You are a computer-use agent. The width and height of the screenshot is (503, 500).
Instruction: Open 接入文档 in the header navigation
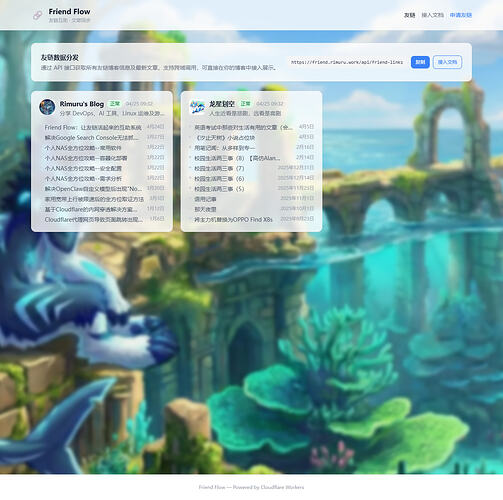(432, 15)
